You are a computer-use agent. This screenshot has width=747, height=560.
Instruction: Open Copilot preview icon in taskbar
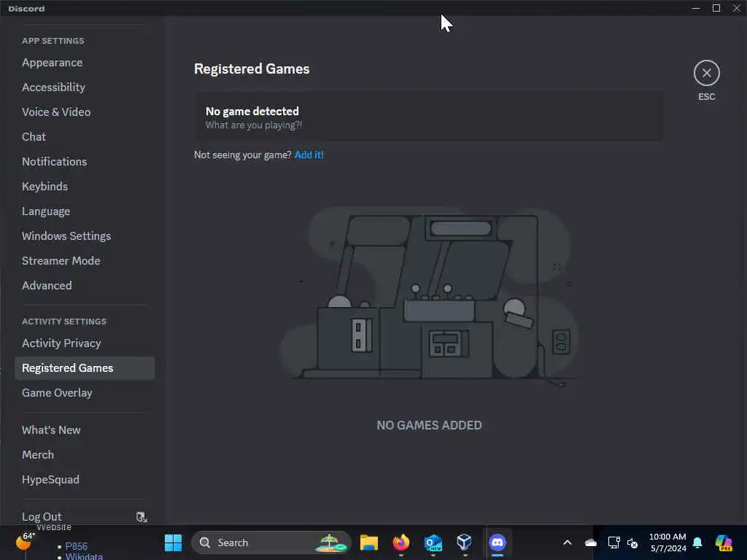724,542
